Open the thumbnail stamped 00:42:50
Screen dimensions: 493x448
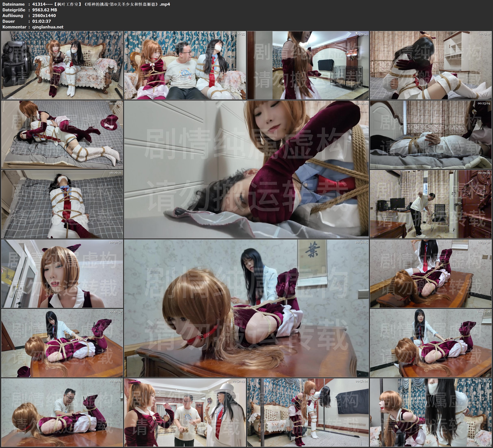point(62,343)
